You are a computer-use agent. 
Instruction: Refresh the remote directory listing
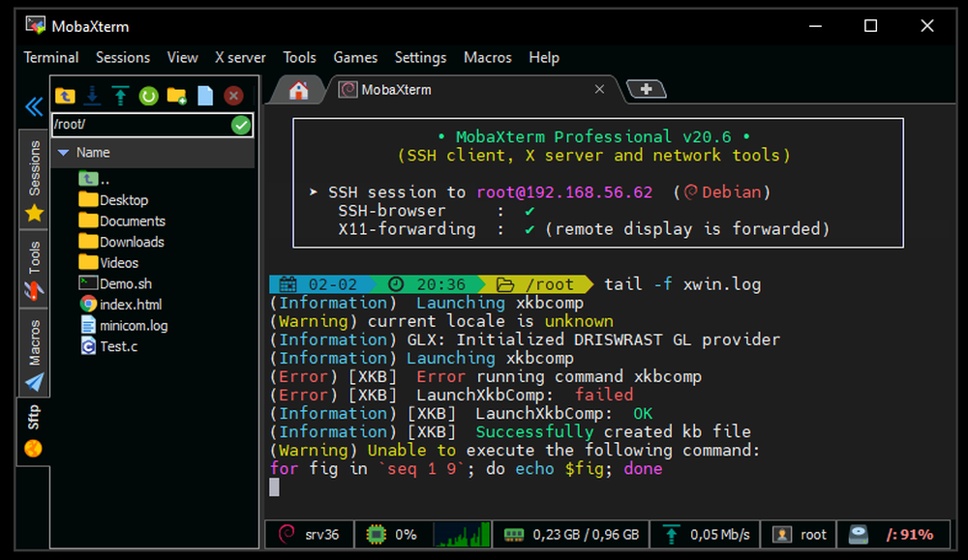point(149,96)
